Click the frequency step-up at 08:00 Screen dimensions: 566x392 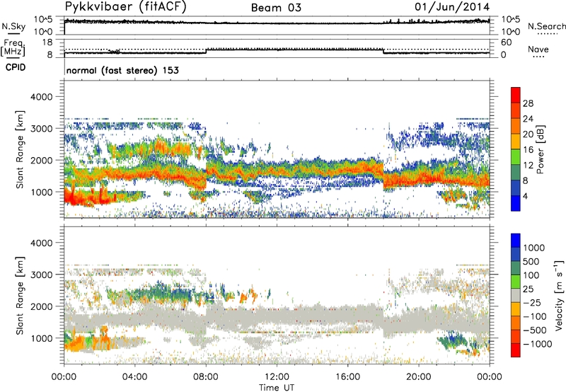206,51
